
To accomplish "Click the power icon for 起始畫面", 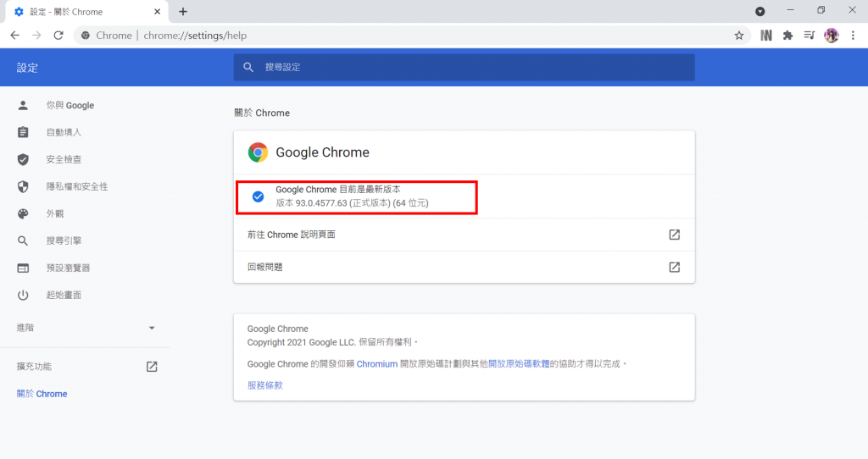I will (23, 295).
